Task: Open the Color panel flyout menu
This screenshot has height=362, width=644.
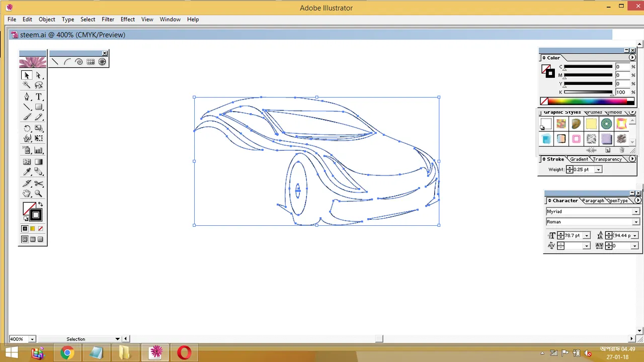Action: pyautogui.click(x=632, y=58)
